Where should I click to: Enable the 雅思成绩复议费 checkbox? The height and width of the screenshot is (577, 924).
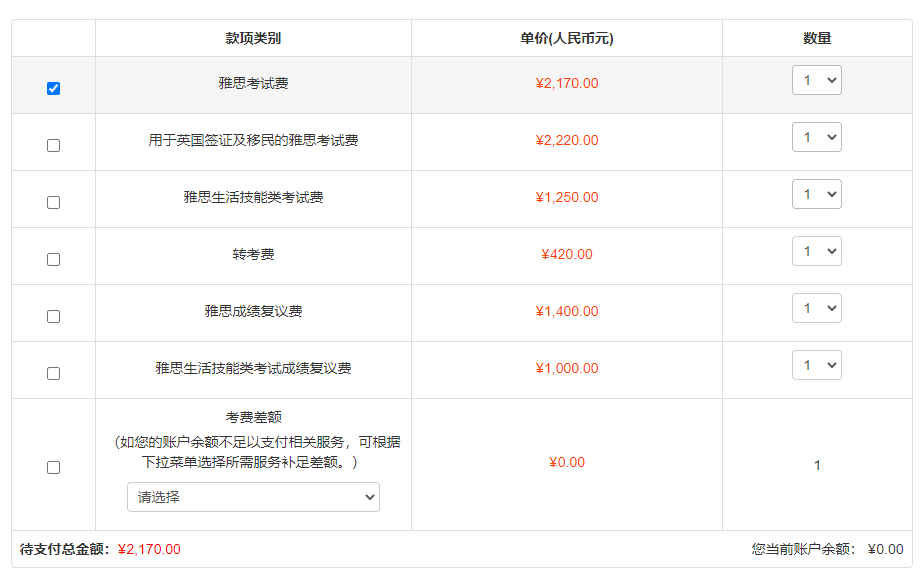[53, 316]
